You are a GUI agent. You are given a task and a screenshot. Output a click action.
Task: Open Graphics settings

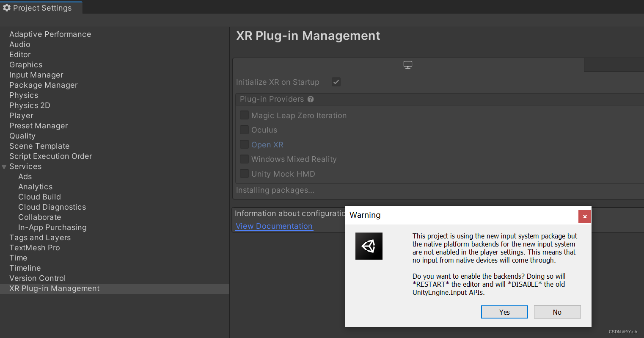26,65
